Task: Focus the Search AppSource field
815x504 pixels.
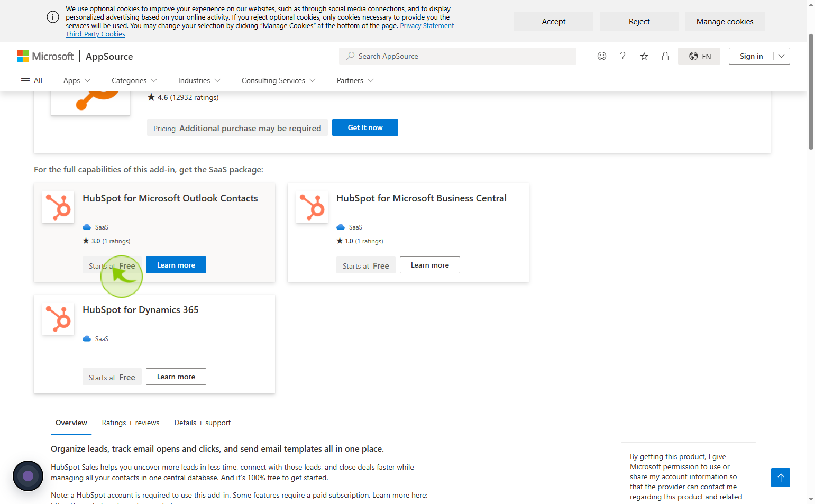Action: click(x=457, y=56)
